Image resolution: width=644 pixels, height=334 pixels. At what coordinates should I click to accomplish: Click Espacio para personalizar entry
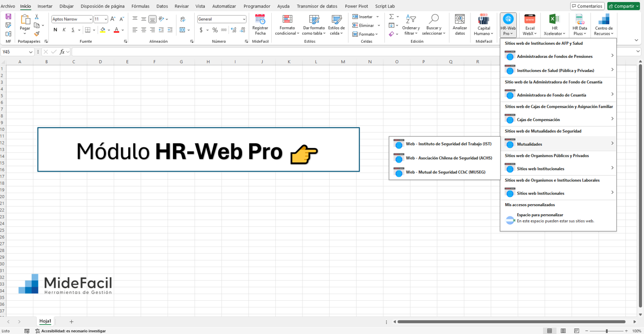coord(558,218)
